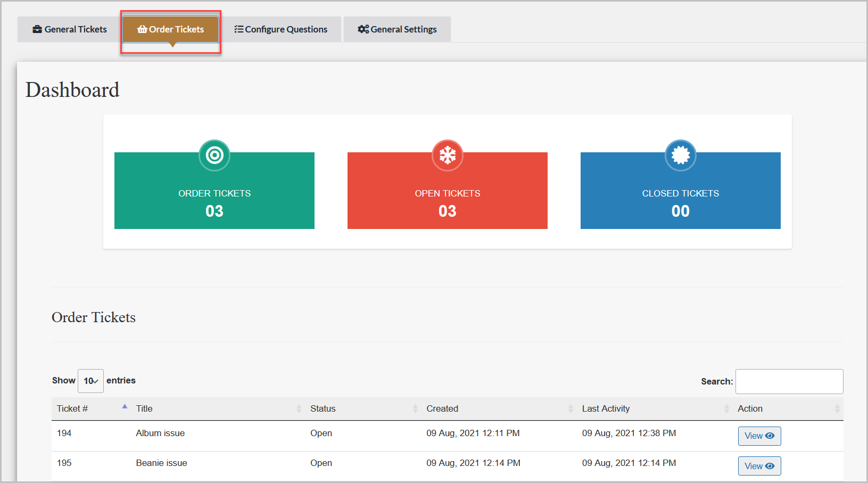This screenshot has height=483, width=868.
Task: Open the Configure Questions tab
Action: (282, 29)
